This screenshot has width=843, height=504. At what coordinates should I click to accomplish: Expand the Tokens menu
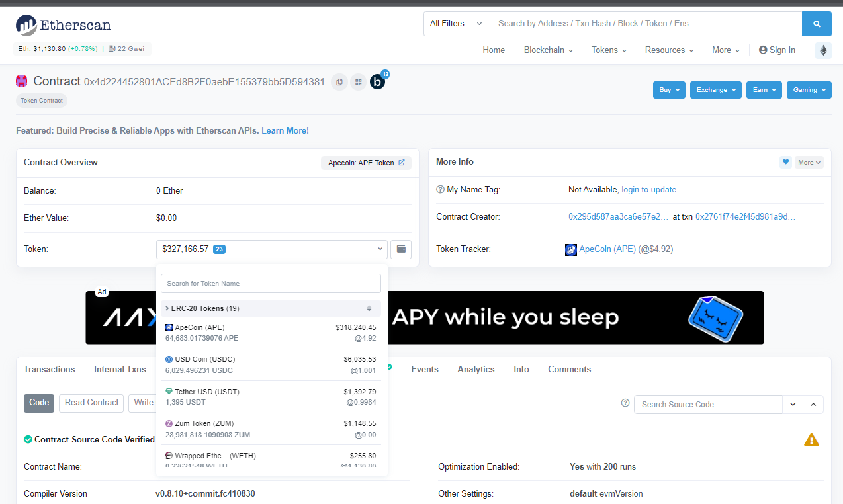point(609,50)
